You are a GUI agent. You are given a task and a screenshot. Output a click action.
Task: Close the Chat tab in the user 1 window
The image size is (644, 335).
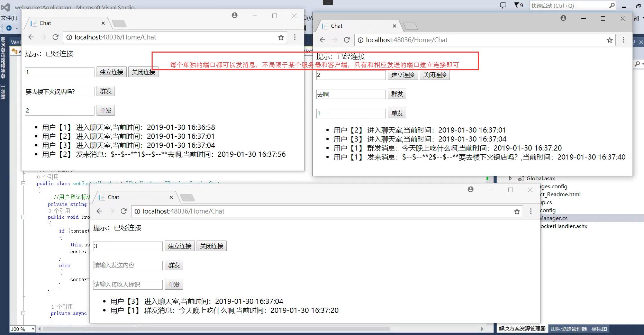[x=103, y=23]
